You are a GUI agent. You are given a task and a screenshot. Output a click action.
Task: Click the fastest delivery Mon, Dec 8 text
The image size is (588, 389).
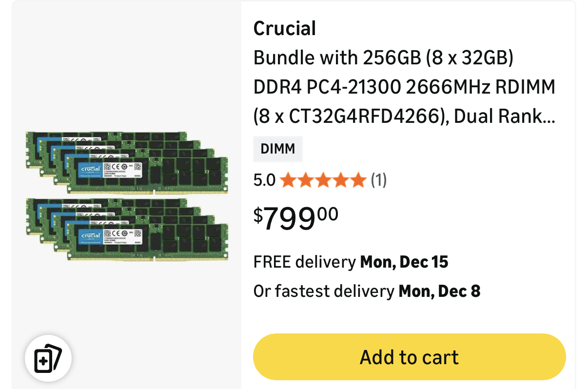coord(367,292)
